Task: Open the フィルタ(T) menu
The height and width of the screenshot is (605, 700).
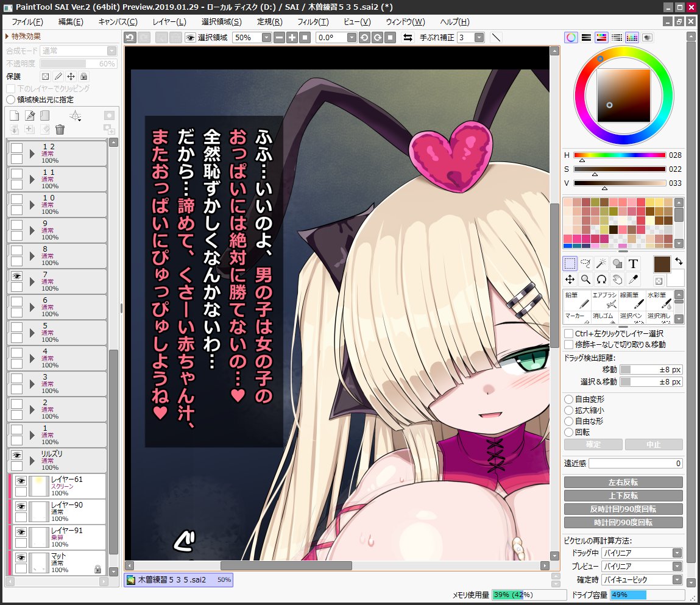Action: click(313, 22)
